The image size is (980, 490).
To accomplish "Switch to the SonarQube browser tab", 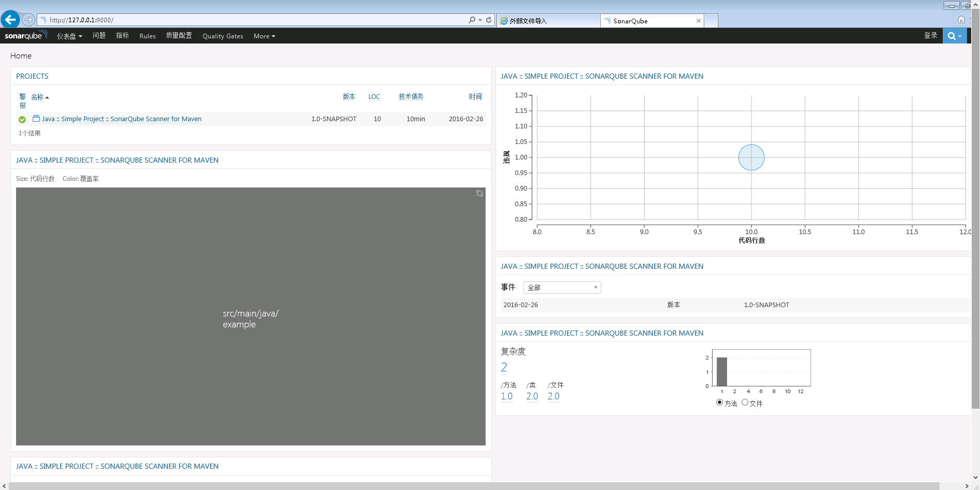I will (x=652, y=21).
